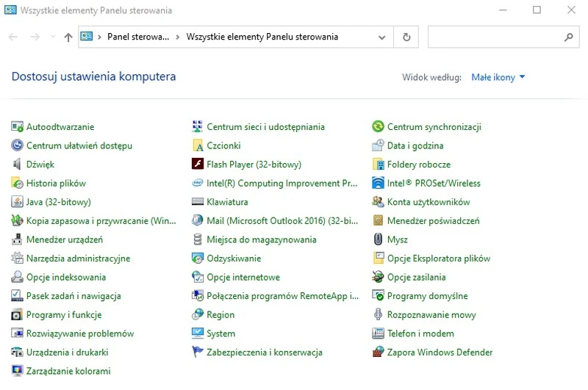Viewport: 588px width, 390px height.
Task: Open the Telefon i modem icon
Action: (378, 333)
